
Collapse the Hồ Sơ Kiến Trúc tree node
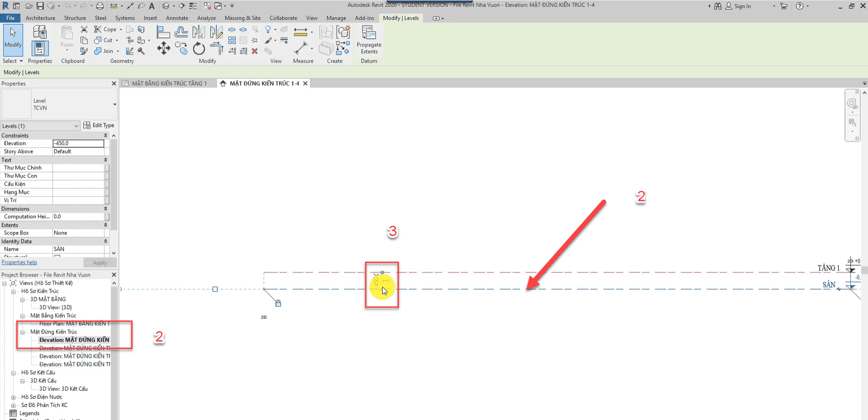[13, 291]
